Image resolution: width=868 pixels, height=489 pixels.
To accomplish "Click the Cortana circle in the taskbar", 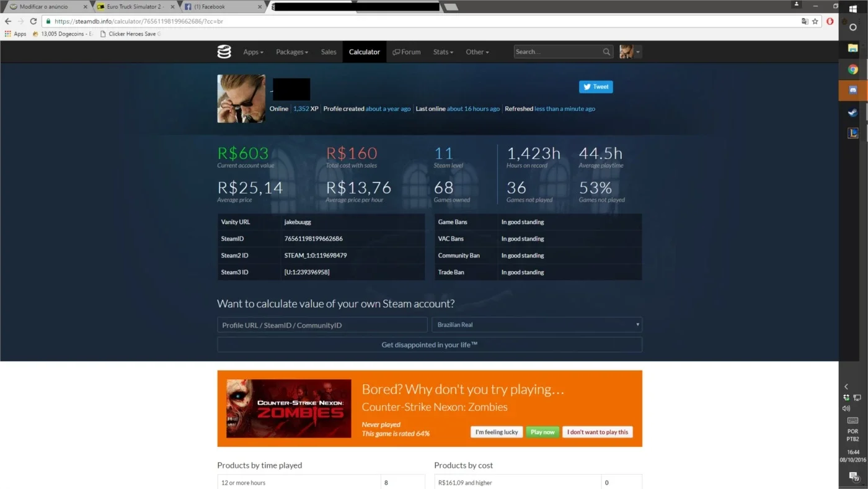I will pyautogui.click(x=853, y=27).
